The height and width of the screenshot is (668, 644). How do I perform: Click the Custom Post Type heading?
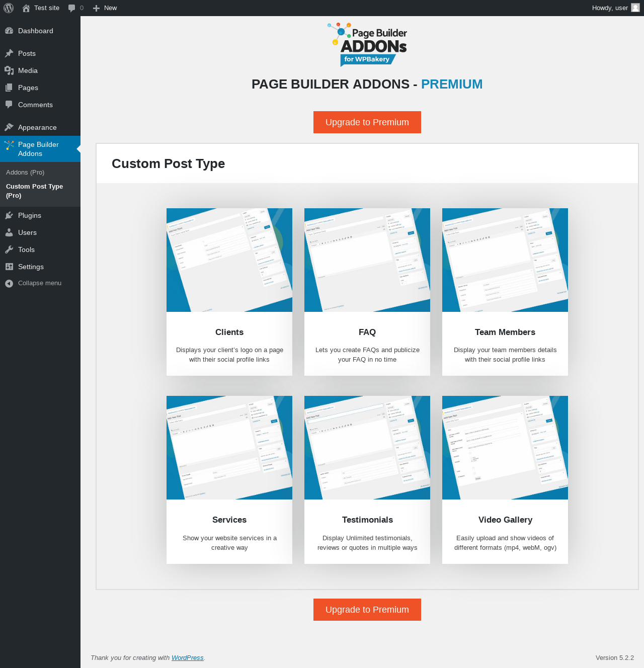coord(168,163)
